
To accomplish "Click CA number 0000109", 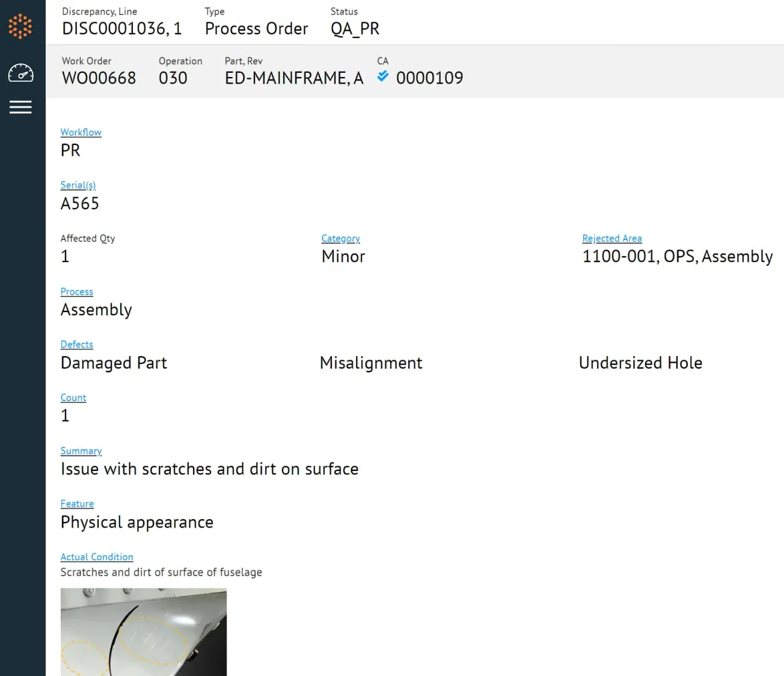I will click(x=430, y=78).
